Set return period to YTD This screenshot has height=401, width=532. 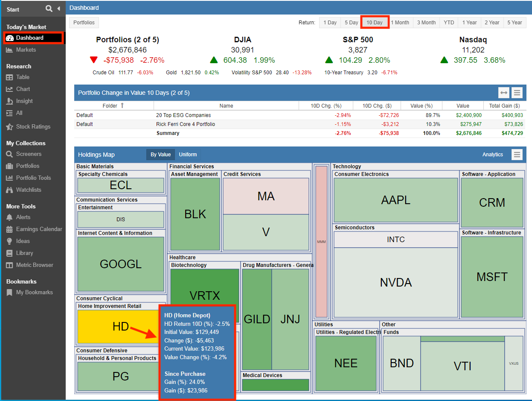(x=449, y=23)
